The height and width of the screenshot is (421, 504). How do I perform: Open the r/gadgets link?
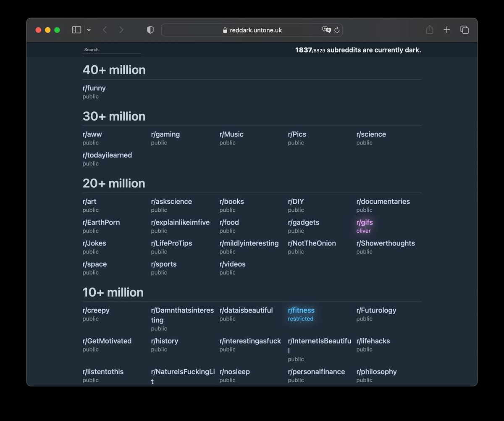point(304,223)
